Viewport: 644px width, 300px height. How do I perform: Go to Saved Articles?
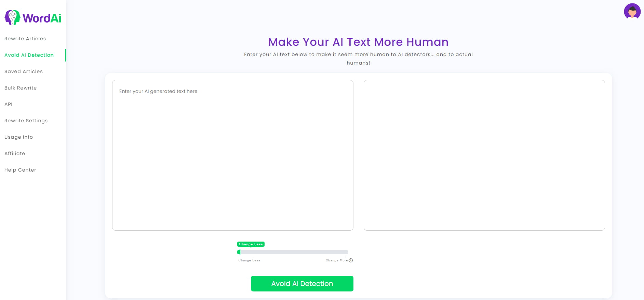[24, 71]
